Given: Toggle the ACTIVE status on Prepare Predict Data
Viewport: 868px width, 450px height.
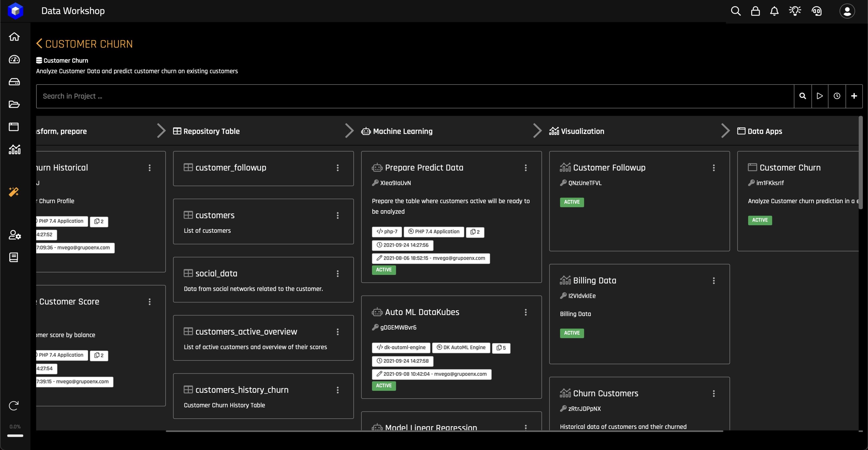Looking at the screenshot, I should [x=383, y=270].
